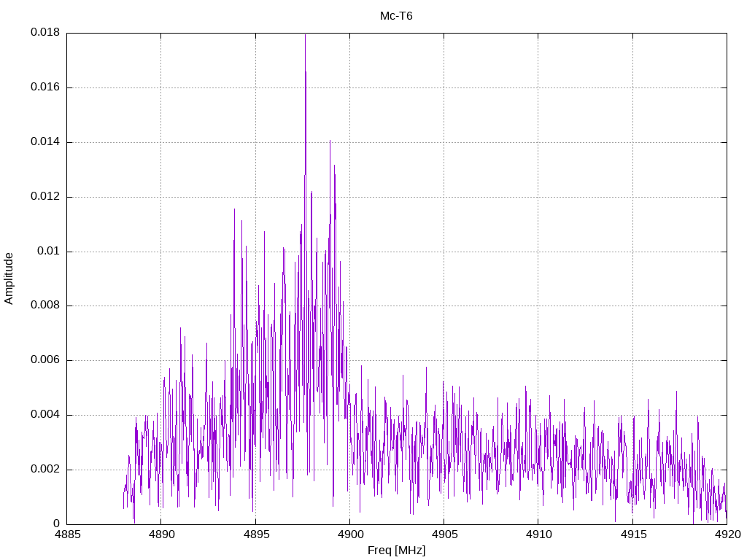Click the 0 y-axis tick label
747x560 pixels.
point(57,524)
